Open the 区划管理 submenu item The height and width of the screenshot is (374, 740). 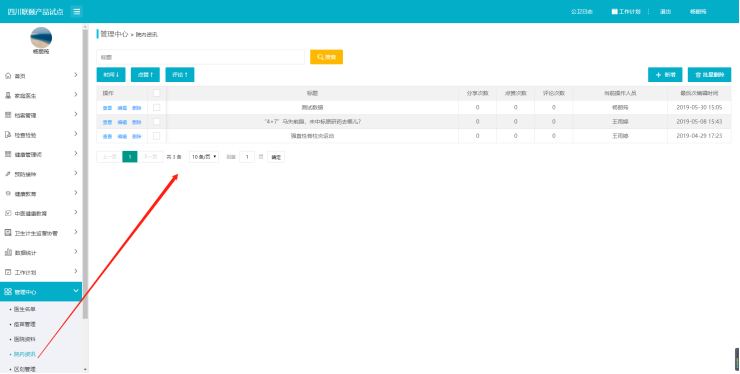[x=25, y=369]
